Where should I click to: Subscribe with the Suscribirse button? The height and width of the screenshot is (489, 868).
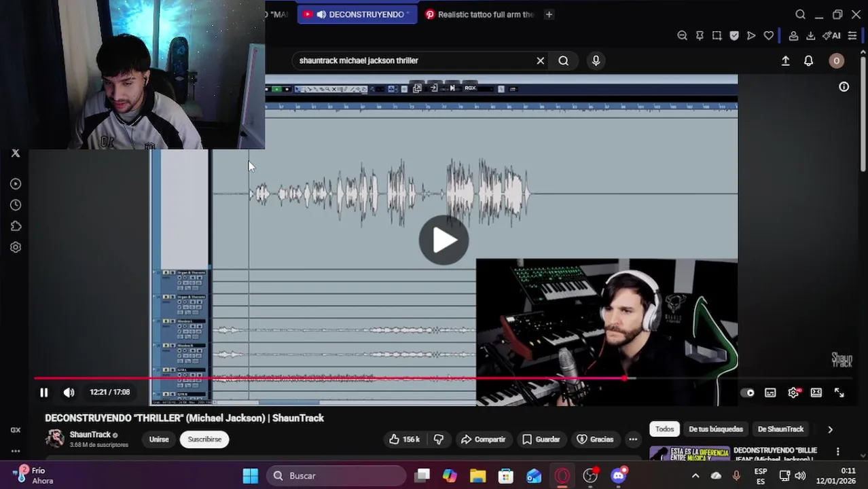204,439
